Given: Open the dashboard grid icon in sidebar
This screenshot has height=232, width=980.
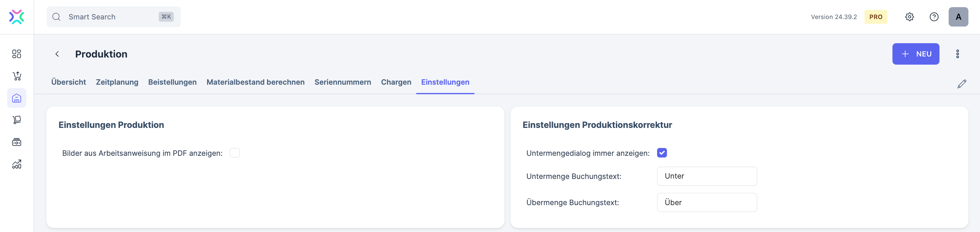Looking at the screenshot, I should click(17, 54).
